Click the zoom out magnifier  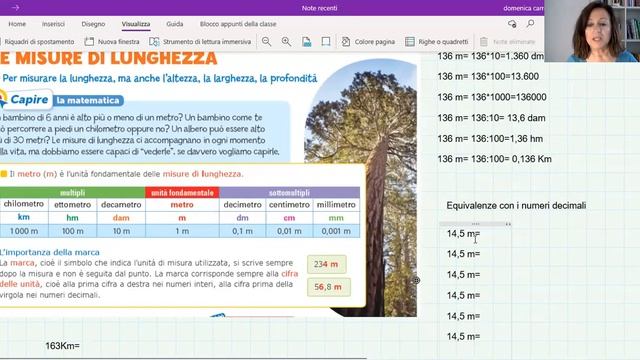point(267,42)
